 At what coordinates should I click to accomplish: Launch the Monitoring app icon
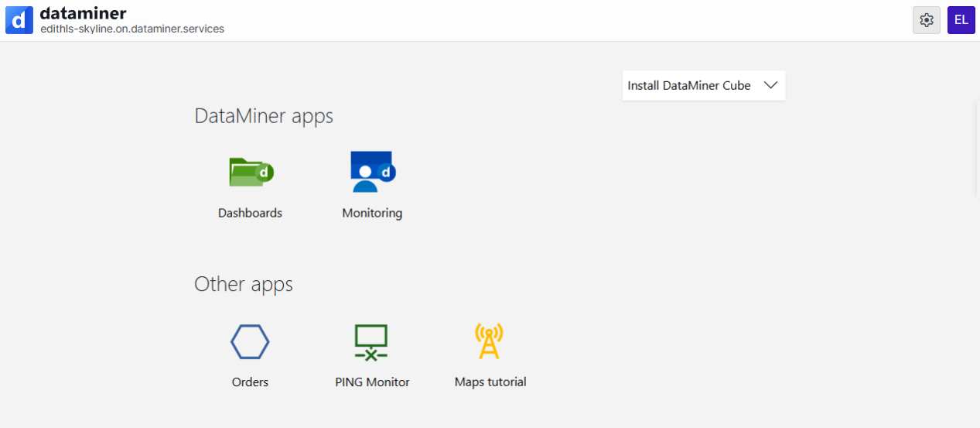373,172
